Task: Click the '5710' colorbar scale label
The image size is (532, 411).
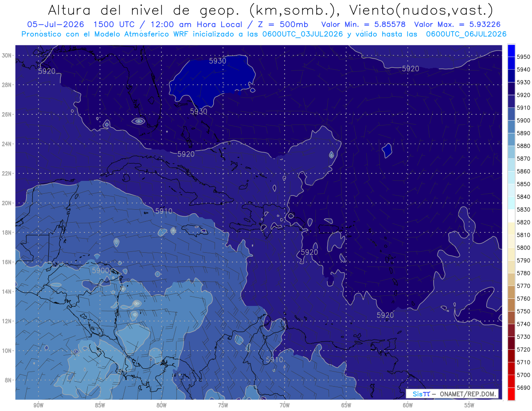Action: 524,362
